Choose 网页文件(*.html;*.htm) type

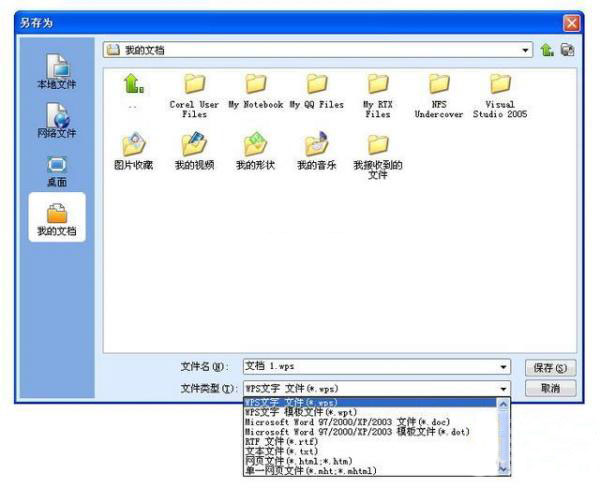click(x=370, y=461)
